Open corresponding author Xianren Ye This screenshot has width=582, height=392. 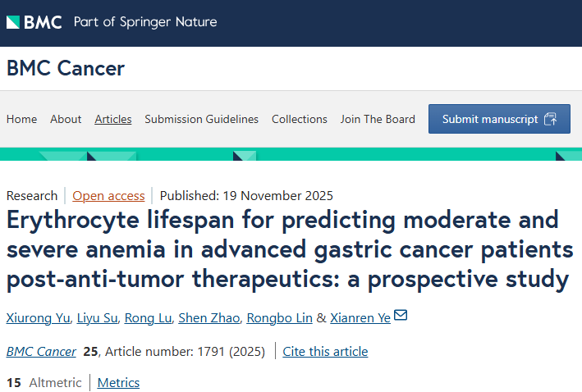click(360, 318)
